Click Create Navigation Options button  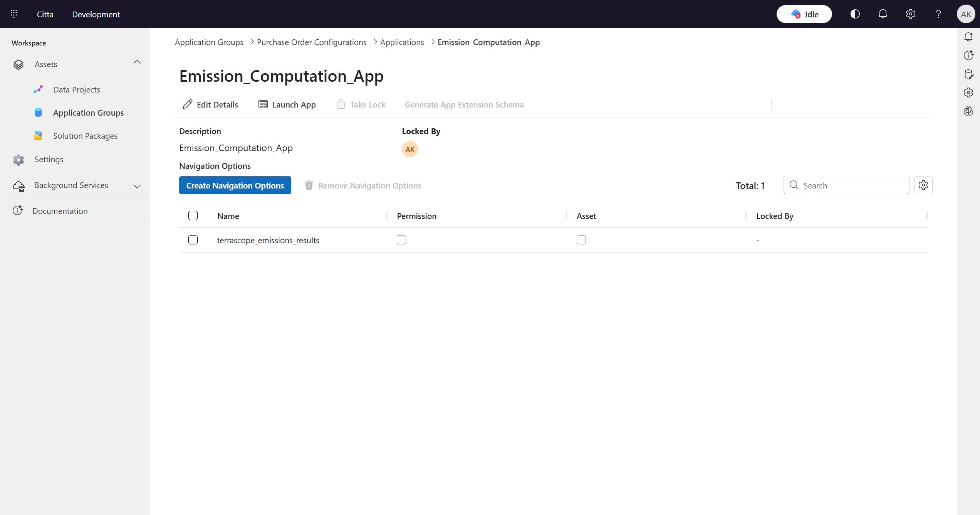pos(235,185)
